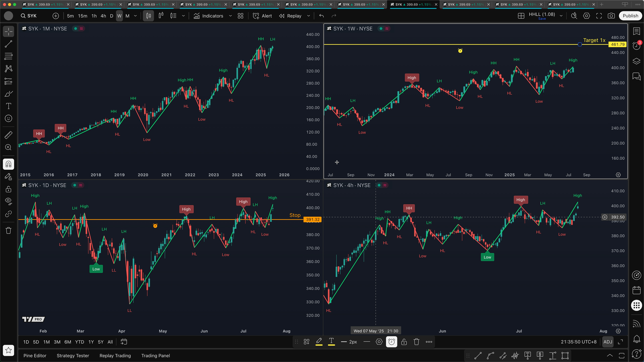This screenshot has height=362, width=644.
Task: Select the Text annotation tool
Action: (x=9, y=106)
